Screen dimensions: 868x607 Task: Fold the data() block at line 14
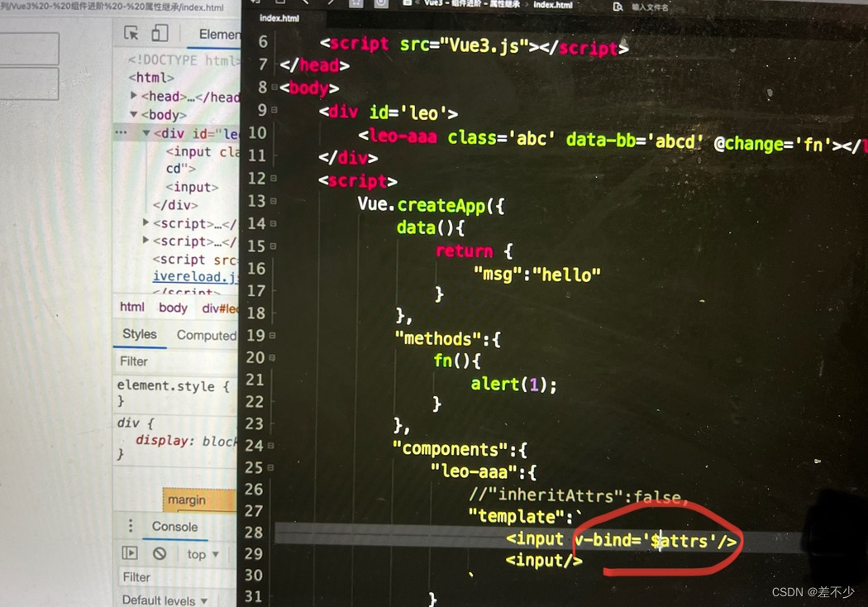pos(274,224)
